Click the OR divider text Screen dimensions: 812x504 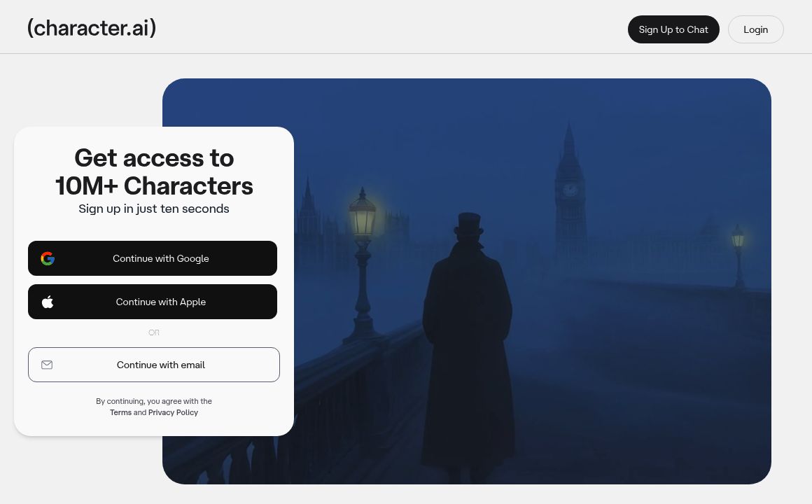pyautogui.click(x=154, y=332)
